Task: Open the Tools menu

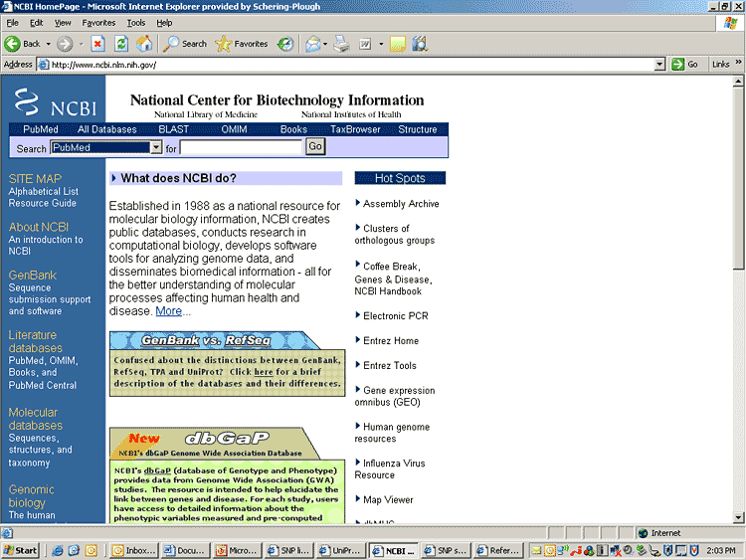Action: [136, 23]
